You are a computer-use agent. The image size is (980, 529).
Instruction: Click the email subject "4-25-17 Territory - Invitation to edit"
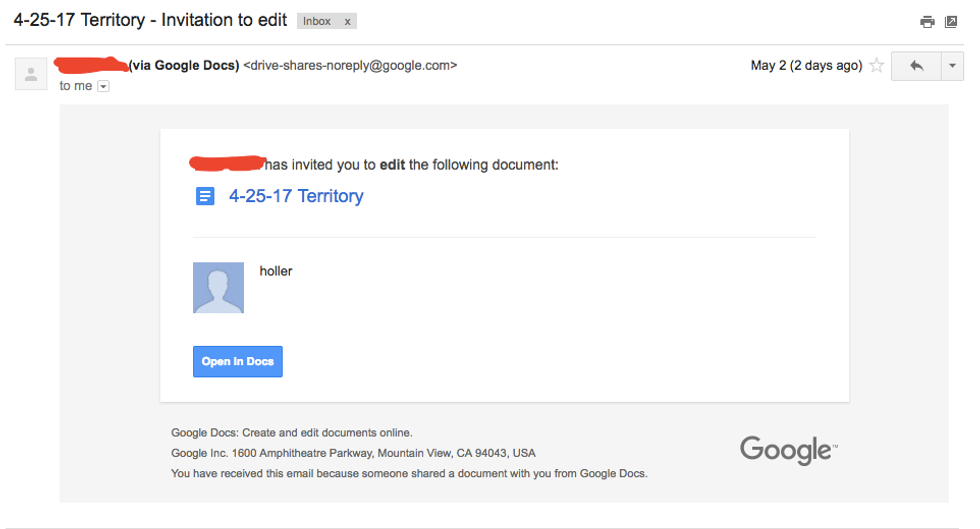click(x=150, y=20)
